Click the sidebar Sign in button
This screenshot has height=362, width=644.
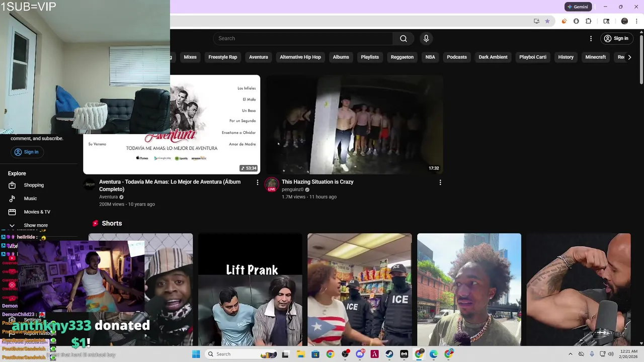pyautogui.click(x=26, y=152)
